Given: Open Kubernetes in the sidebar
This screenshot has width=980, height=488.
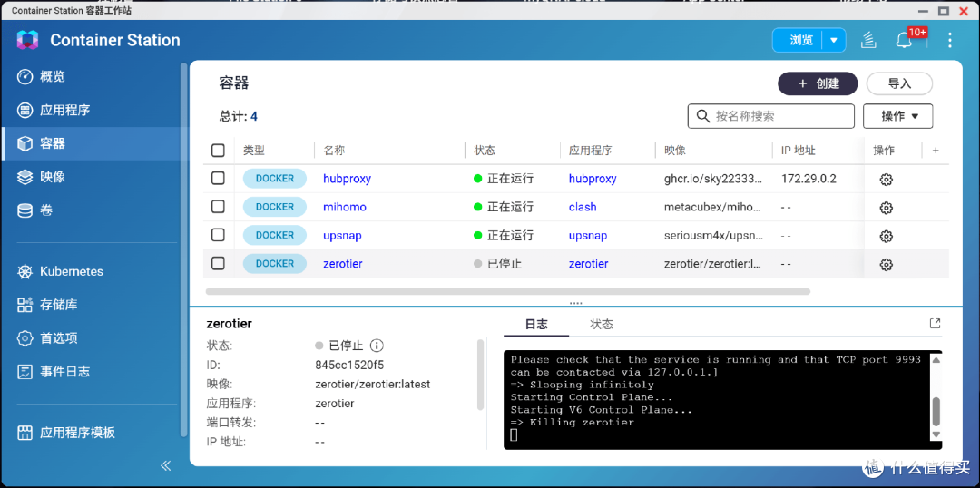Looking at the screenshot, I should [x=93, y=272].
